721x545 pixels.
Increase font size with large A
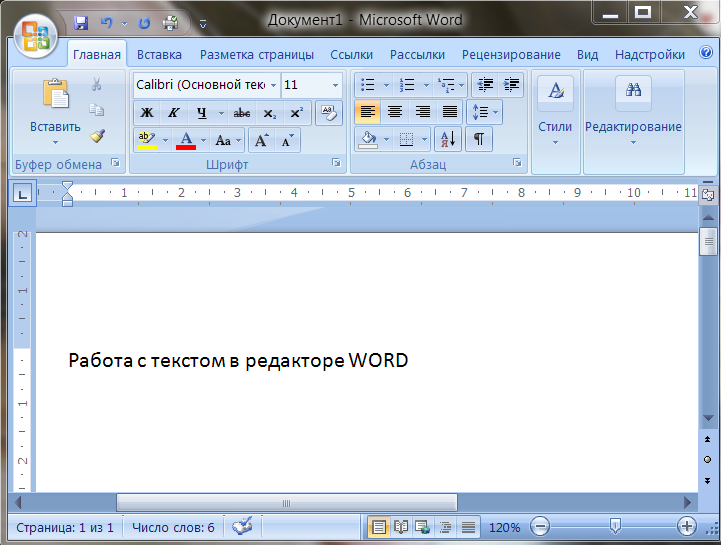(x=261, y=140)
